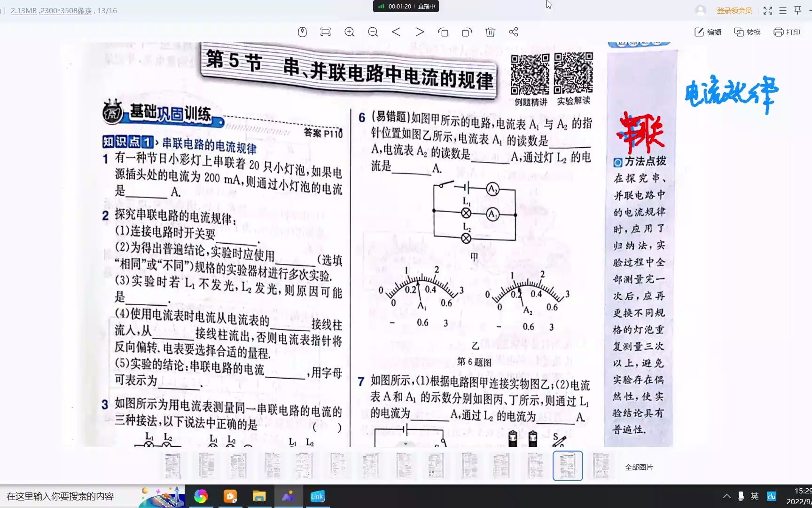This screenshot has height=508, width=812.
Task: Click the 2.13MB file size text
Action: point(23,10)
